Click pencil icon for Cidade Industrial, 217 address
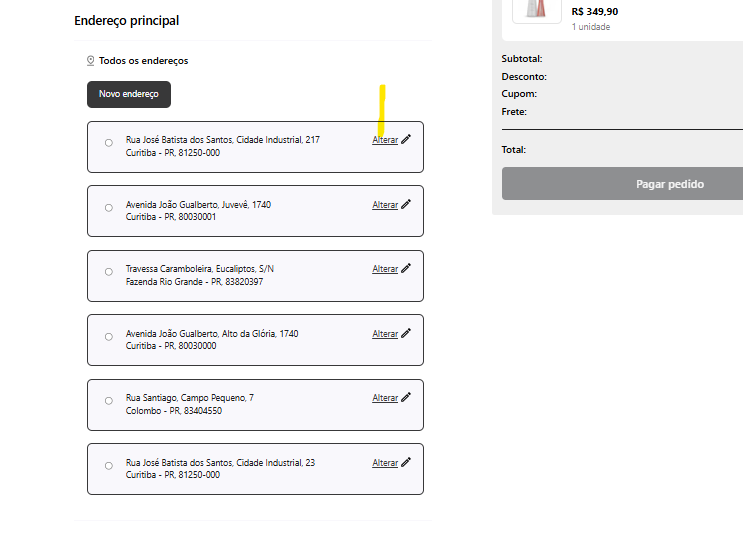Screen dimensions: 743x538 point(406,140)
